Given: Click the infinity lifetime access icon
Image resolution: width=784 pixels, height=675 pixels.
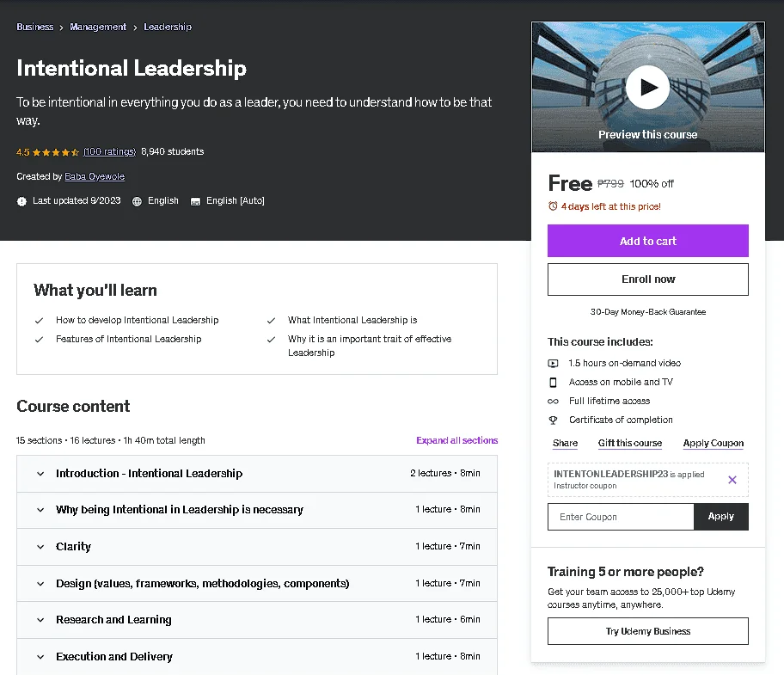Looking at the screenshot, I should click(553, 402).
